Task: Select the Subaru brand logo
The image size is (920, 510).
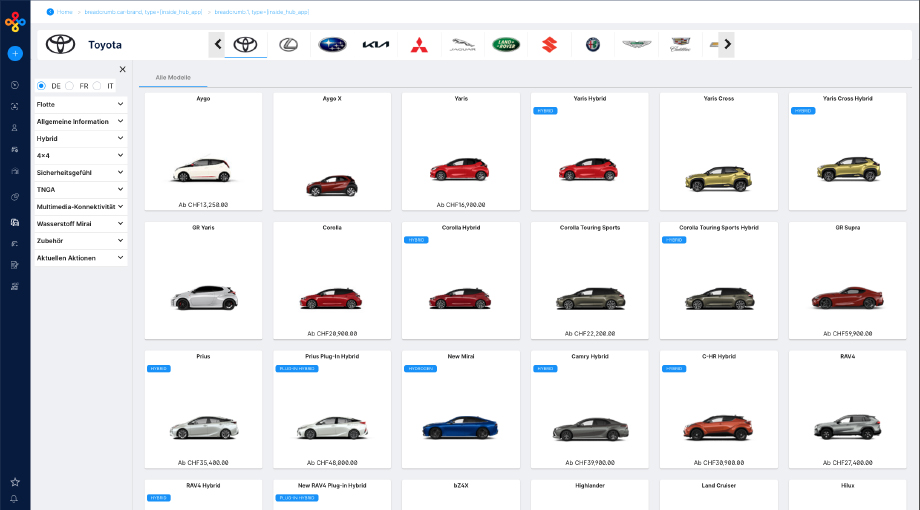Action: [x=332, y=45]
